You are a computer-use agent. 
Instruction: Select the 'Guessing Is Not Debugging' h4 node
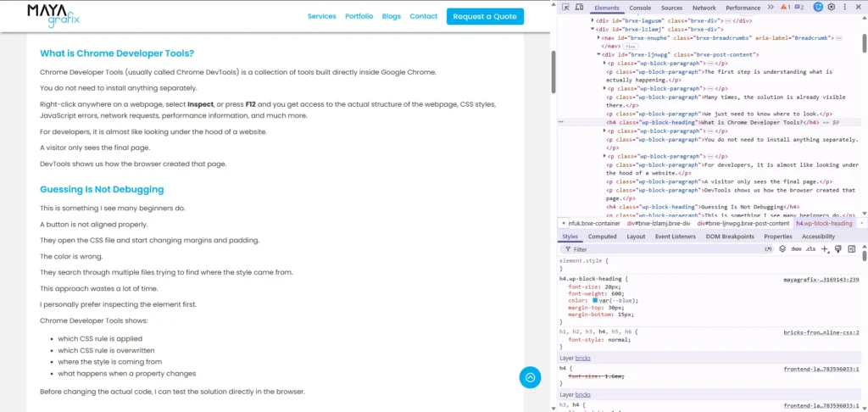click(x=703, y=207)
